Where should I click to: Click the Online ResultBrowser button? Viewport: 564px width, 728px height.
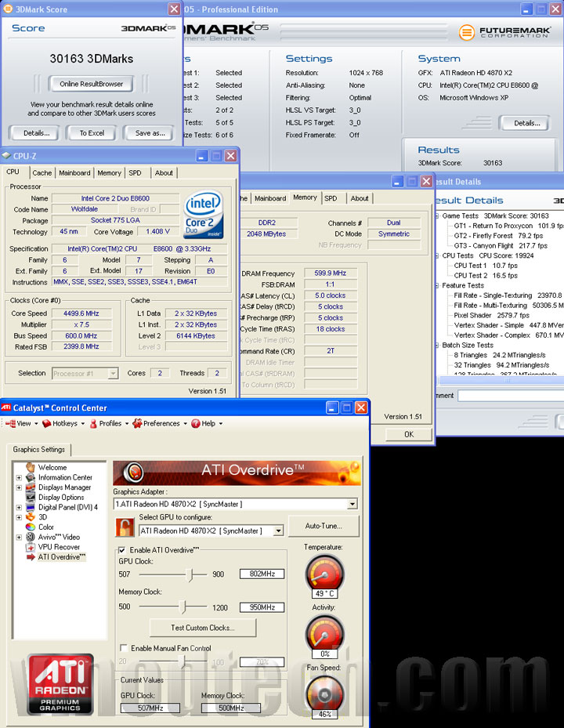91,84
